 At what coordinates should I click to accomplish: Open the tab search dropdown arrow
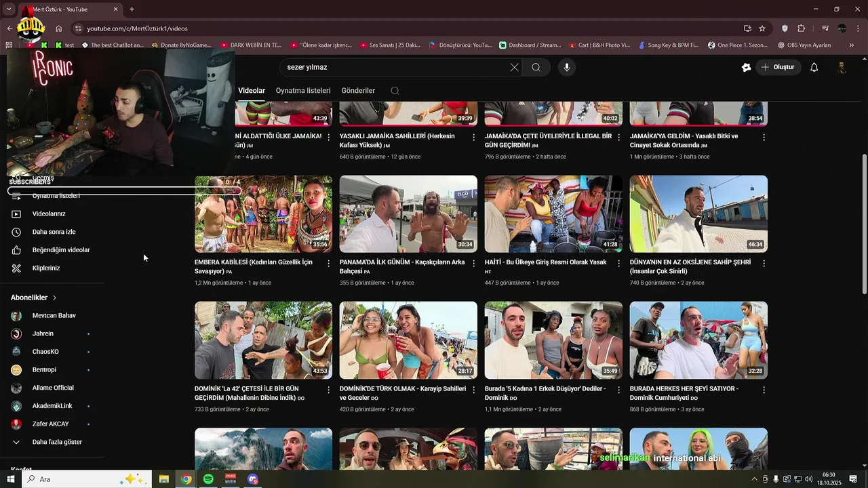9,9
